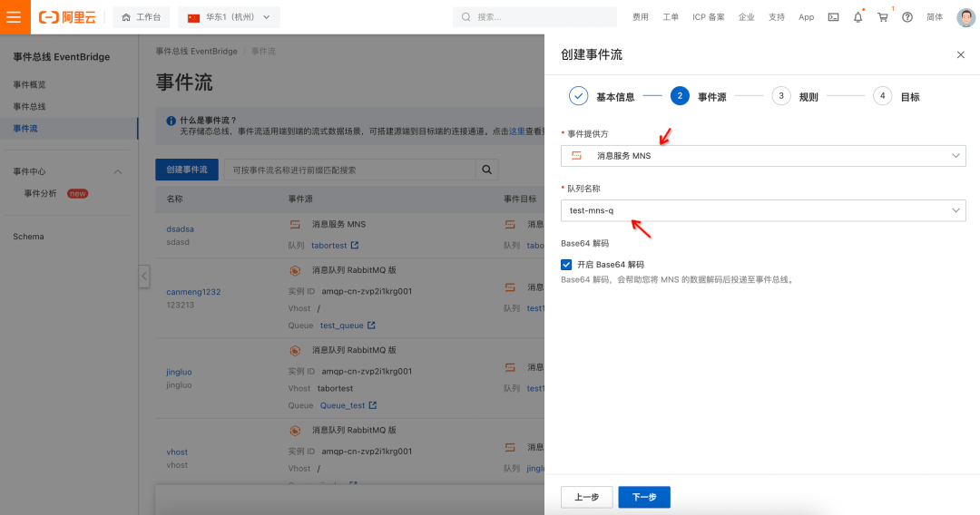The image size is (980, 515).
Task: Open the help question mark icon
Action: pyautogui.click(x=906, y=17)
